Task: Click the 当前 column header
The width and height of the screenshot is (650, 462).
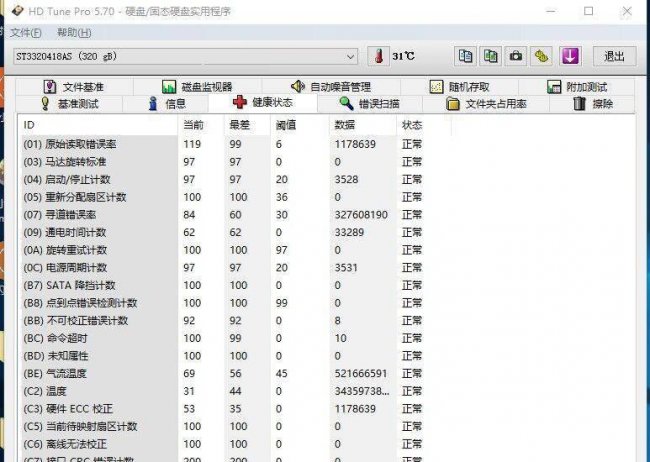Action: (x=201, y=125)
